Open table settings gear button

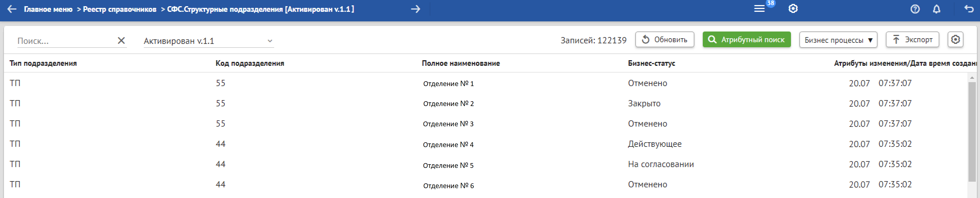pyautogui.click(x=955, y=40)
